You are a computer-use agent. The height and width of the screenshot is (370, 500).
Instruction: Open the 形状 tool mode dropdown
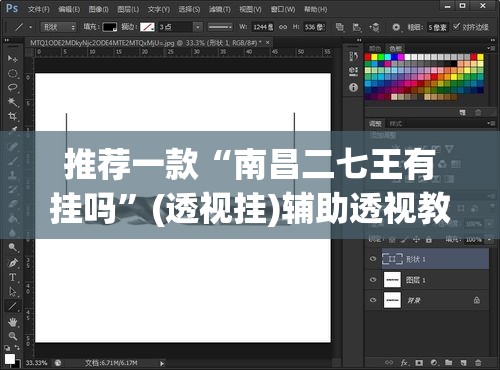pos(58,27)
